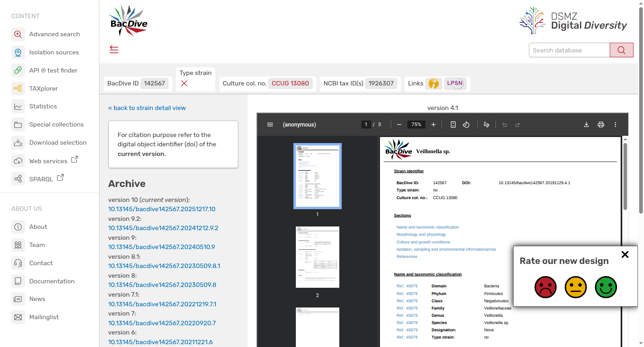Image resolution: width=644 pixels, height=347 pixels.
Task: Click BacDive ID 142567 badge
Action: coord(155,83)
